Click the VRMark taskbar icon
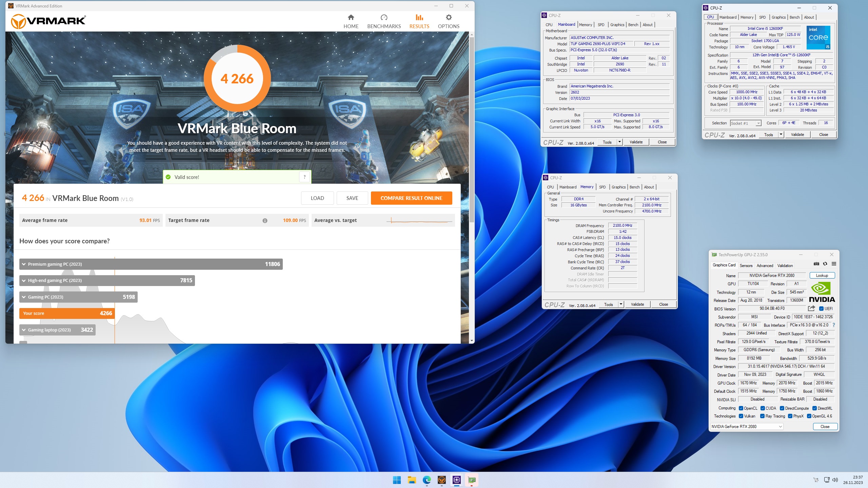The width and height of the screenshot is (868, 488). (441, 480)
